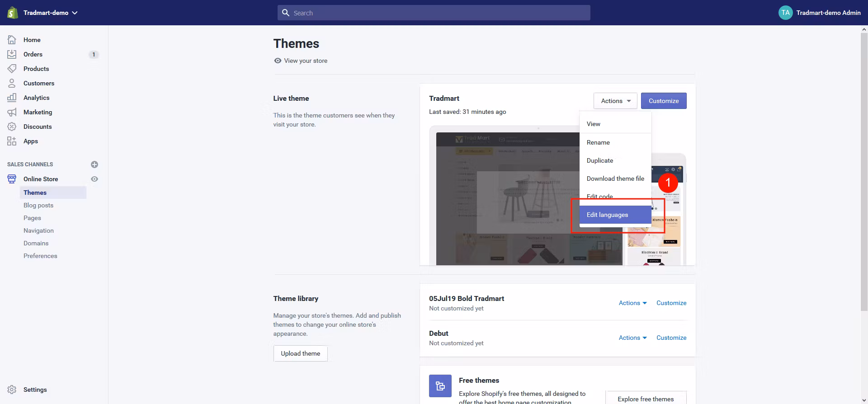The image size is (868, 404).
Task: Click View your store link
Action: point(305,61)
